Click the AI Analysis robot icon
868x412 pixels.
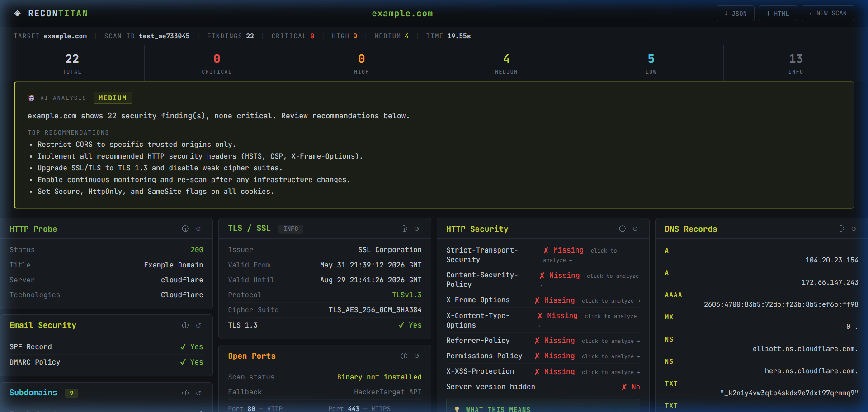click(32, 98)
